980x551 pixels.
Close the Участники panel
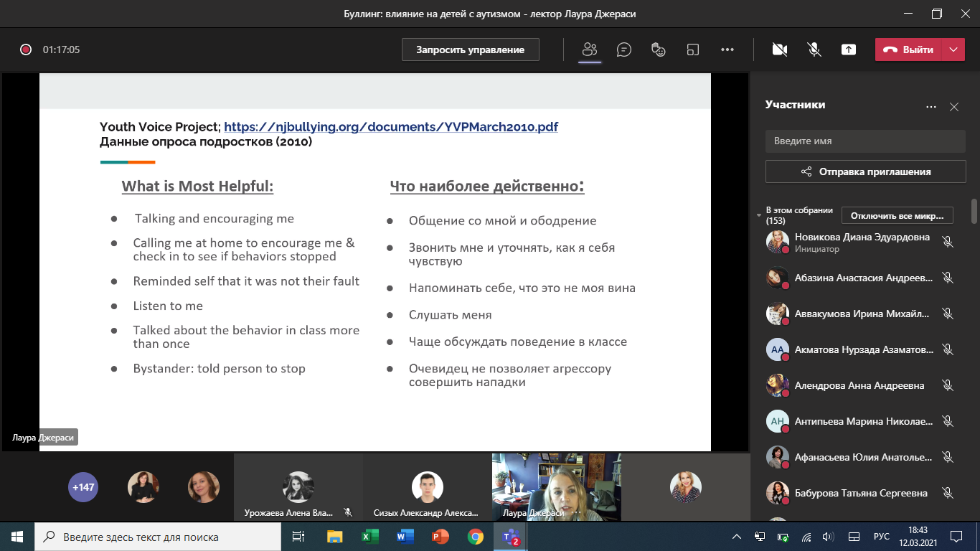click(954, 107)
